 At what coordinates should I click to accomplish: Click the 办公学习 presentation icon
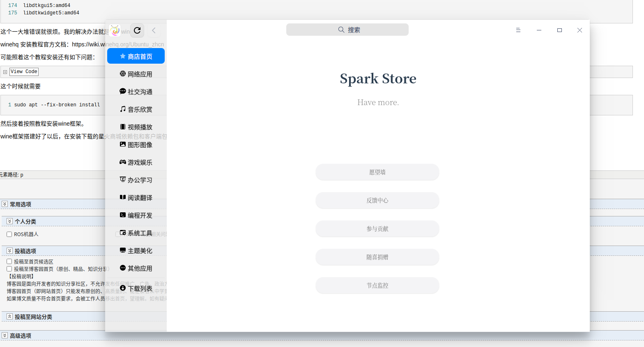tap(122, 180)
